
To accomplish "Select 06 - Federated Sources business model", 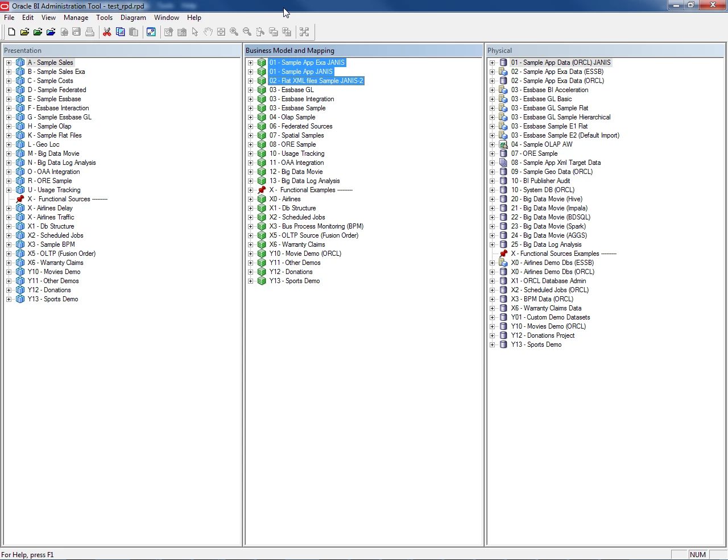I will coord(301,126).
